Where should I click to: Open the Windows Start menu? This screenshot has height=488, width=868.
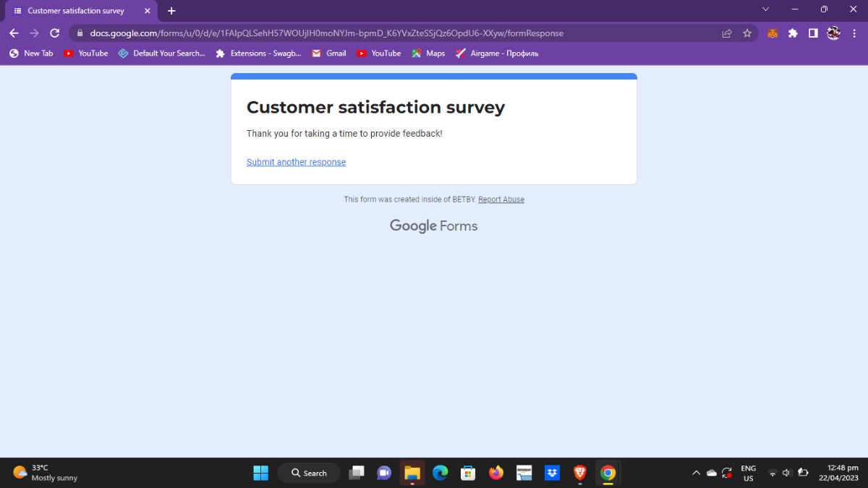260,473
